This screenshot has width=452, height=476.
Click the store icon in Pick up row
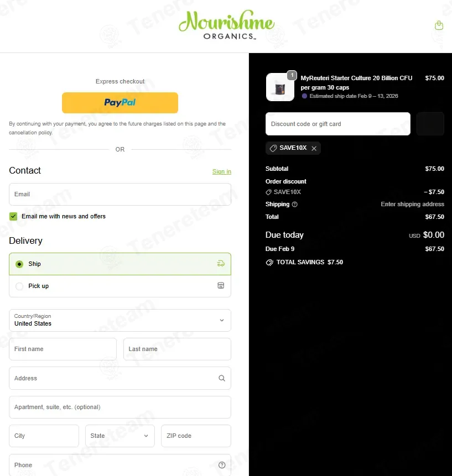pos(221,285)
